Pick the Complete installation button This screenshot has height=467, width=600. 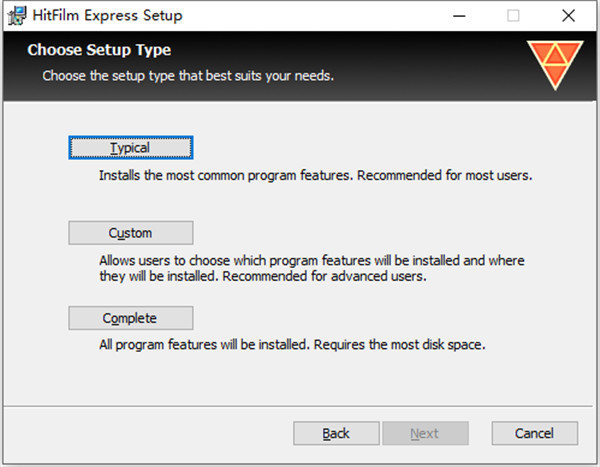point(130,318)
